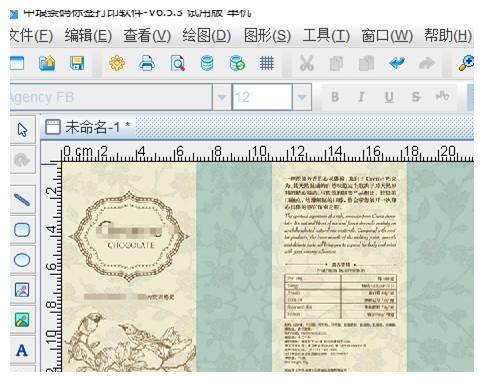Click the zoom in magnifier icon
484x382 pixels.
coord(466,63)
